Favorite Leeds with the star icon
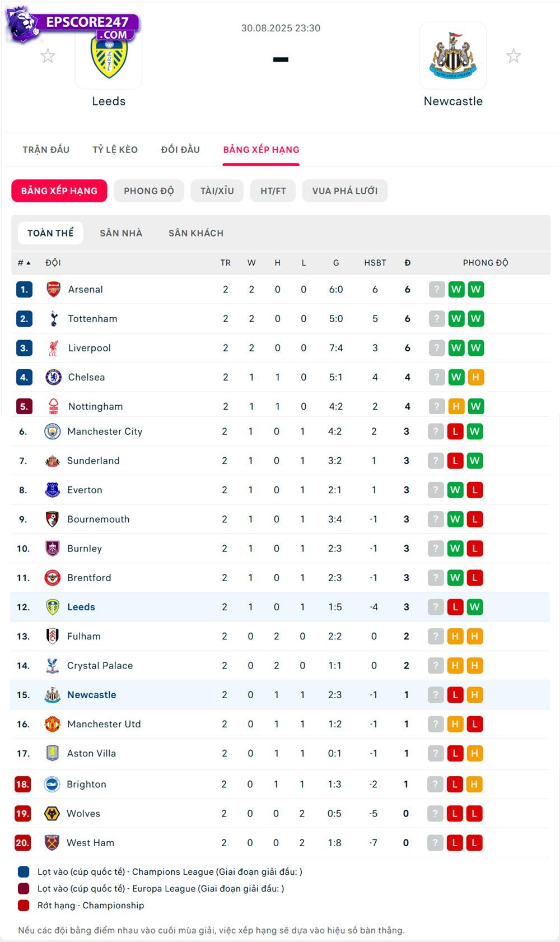The height and width of the screenshot is (942, 560). pos(48,56)
